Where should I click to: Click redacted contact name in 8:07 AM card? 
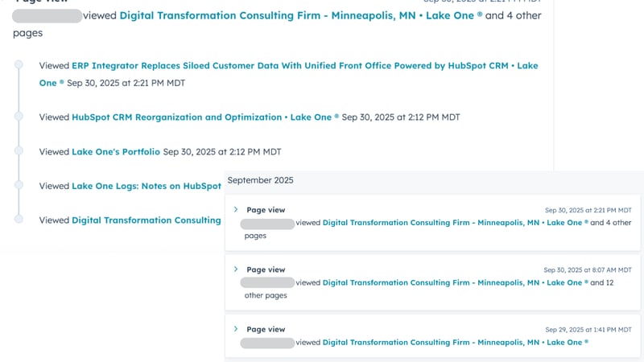267,282
